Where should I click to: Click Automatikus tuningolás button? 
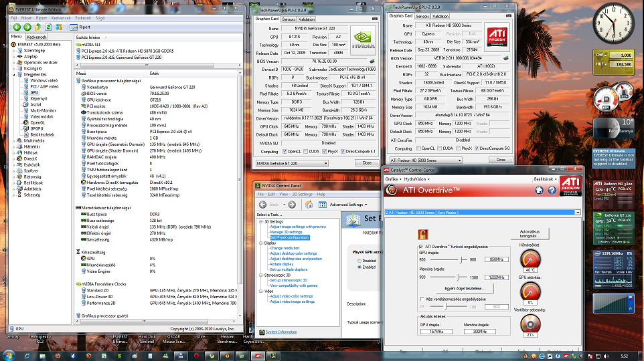pos(530,234)
